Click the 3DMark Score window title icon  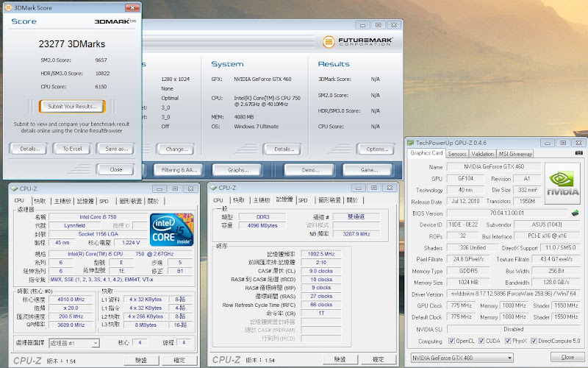pos(8,7)
